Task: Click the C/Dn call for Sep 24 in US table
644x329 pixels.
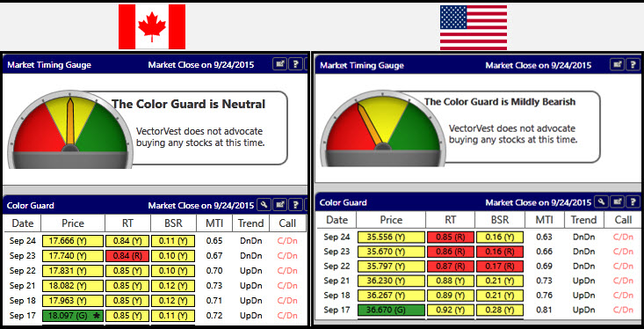Action: [623, 237]
